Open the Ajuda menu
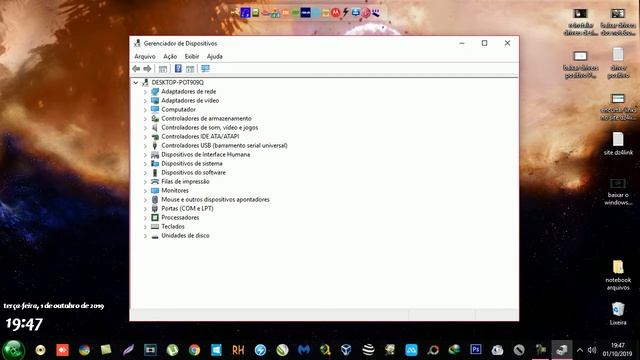Viewport: 640px width, 360px height. click(x=215, y=56)
